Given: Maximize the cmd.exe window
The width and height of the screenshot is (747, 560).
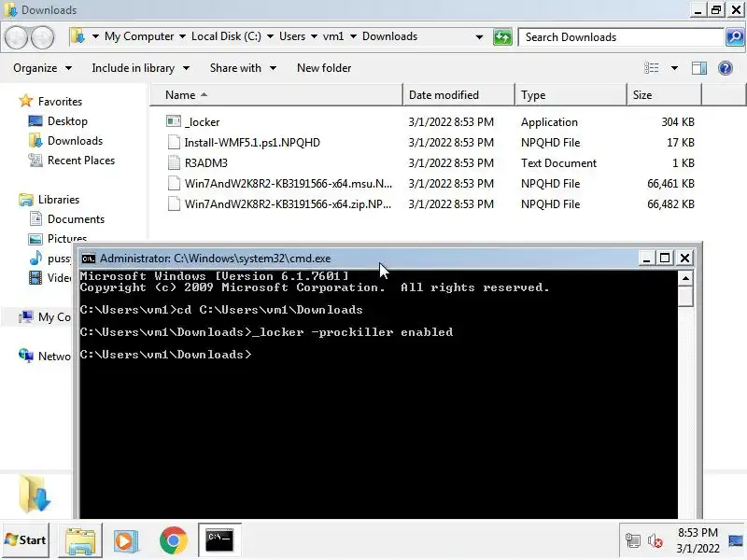Looking at the screenshot, I should pos(665,259).
